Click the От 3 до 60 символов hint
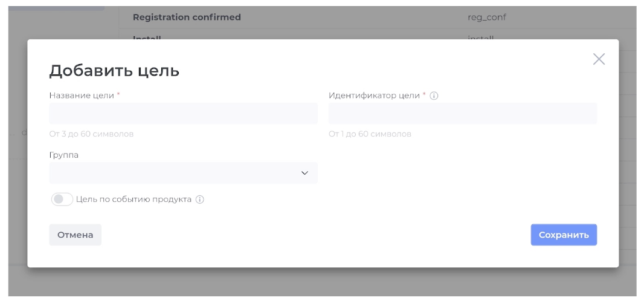This screenshot has width=644, height=306. [91, 134]
